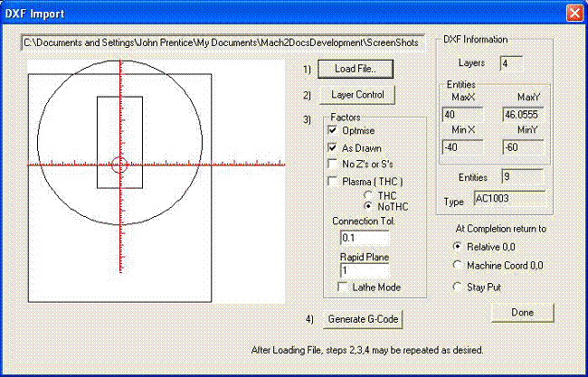Screen dimensions: 588x377
Task: Click the file path field
Action: tap(223, 43)
